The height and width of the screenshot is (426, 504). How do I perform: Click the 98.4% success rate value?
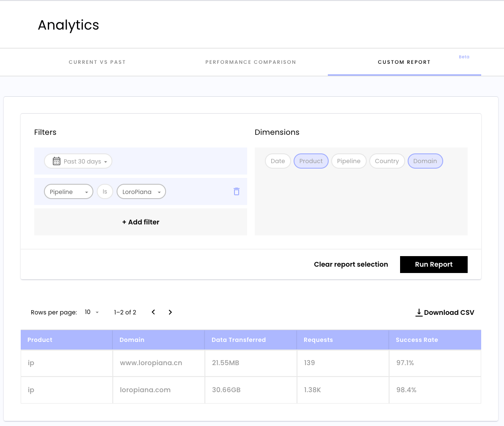pyautogui.click(x=406, y=390)
